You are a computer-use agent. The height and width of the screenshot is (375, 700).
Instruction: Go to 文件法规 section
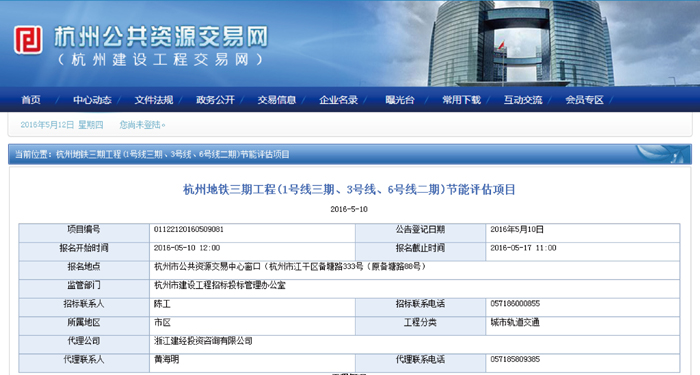click(154, 100)
